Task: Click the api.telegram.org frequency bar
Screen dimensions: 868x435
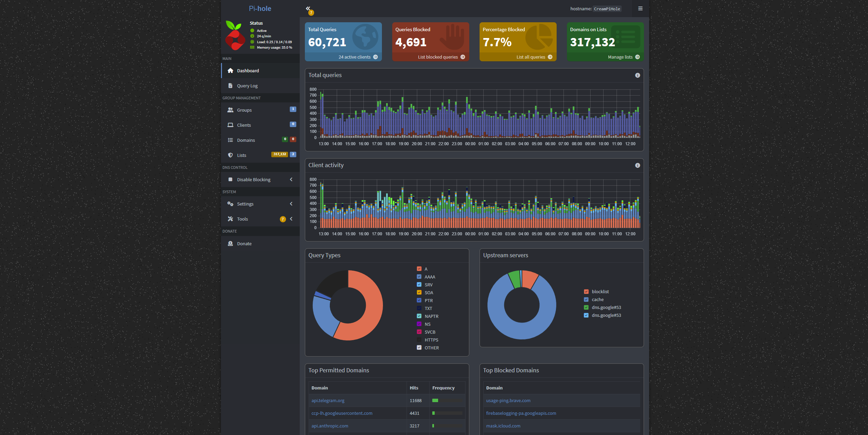Action: click(x=447, y=400)
